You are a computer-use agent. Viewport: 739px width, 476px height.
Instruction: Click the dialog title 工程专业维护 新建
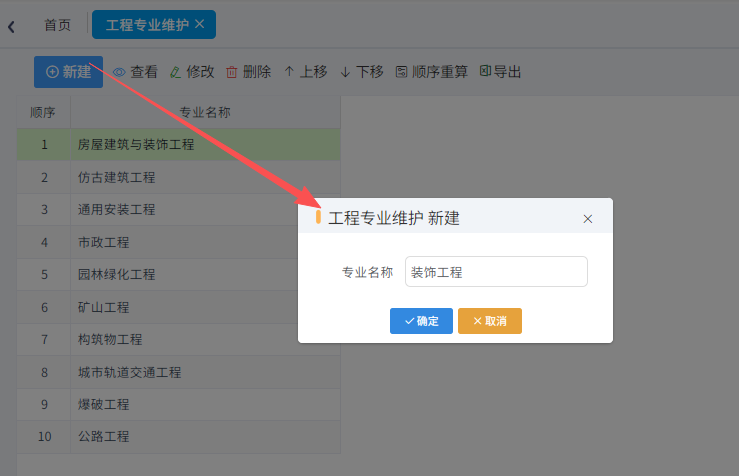click(394, 218)
